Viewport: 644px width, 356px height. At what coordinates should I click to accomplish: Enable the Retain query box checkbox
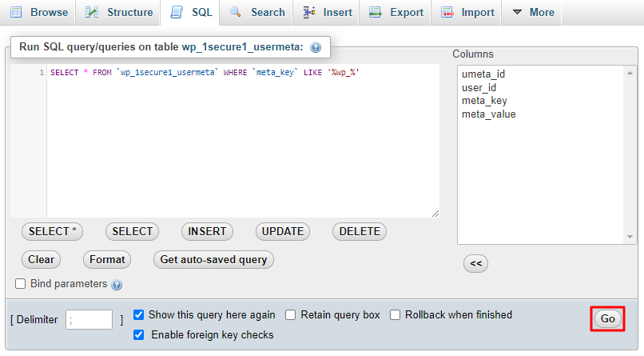[290, 315]
